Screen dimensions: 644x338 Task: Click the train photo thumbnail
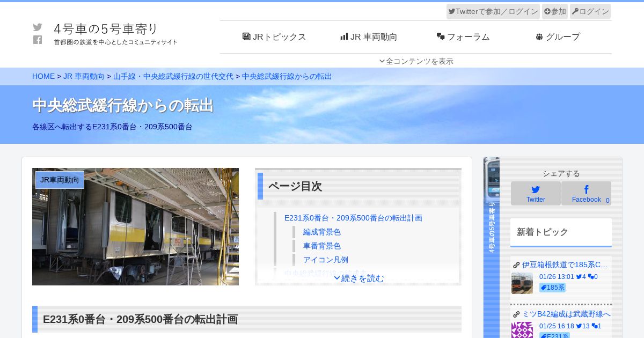click(135, 226)
